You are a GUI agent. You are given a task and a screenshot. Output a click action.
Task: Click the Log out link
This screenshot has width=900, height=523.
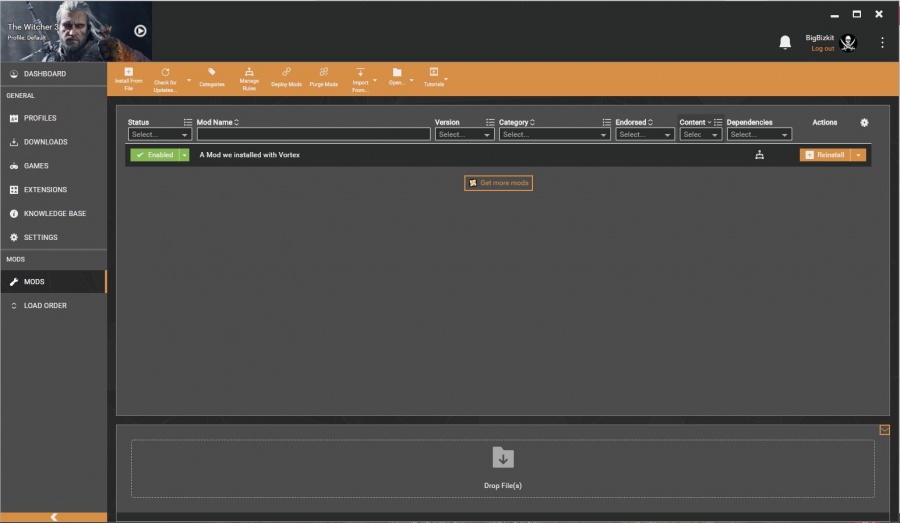(823, 49)
